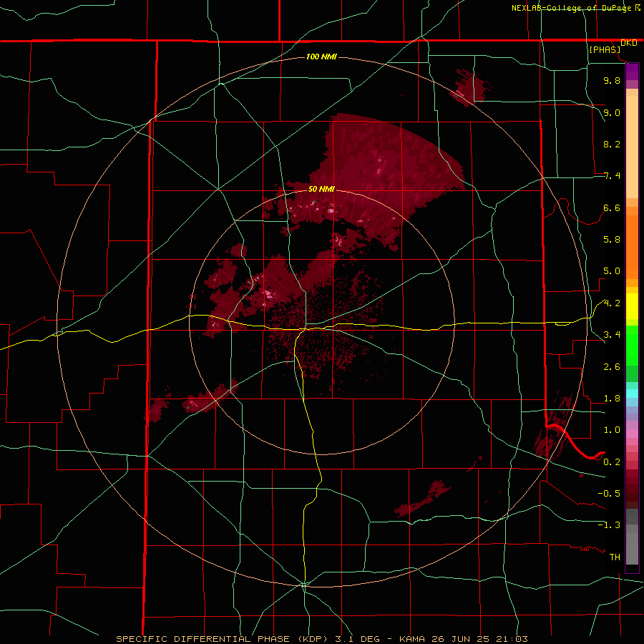Click the 1.8 value on the scale
This screenshot has width=644, height=644.
click(x=612, y=399)
